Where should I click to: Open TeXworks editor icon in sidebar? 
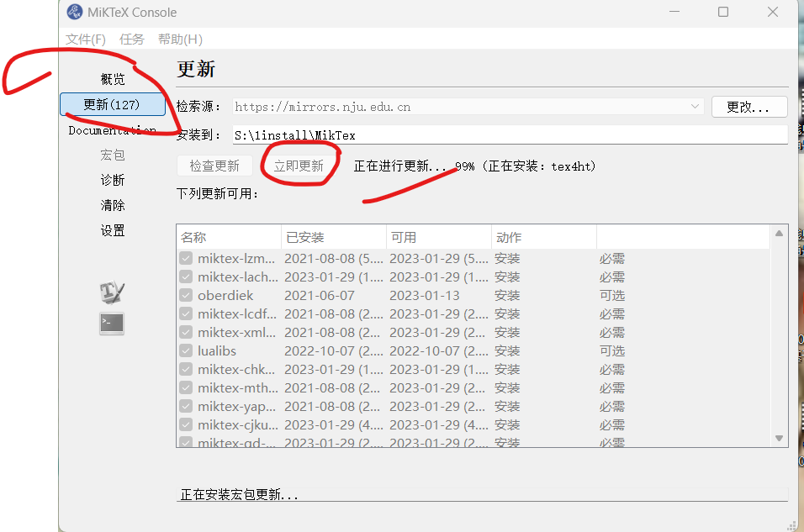tap(112, 292)
